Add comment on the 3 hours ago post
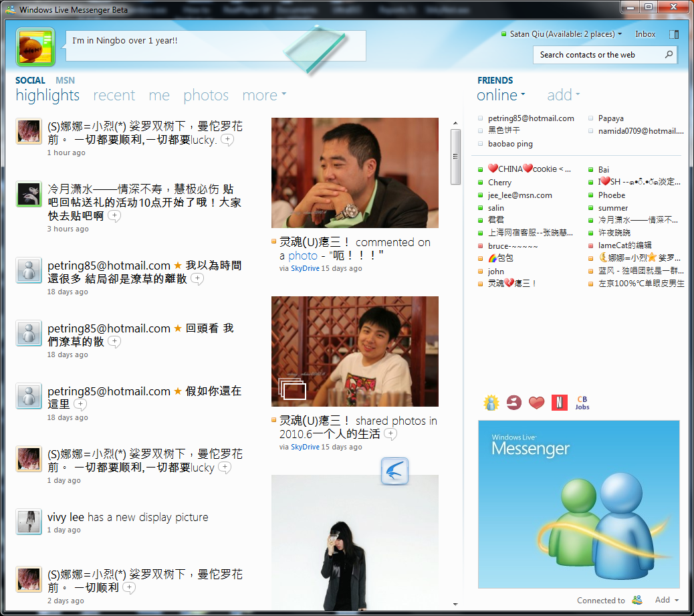The height and width of the screenshot is (616, 694). click(114, 216)
